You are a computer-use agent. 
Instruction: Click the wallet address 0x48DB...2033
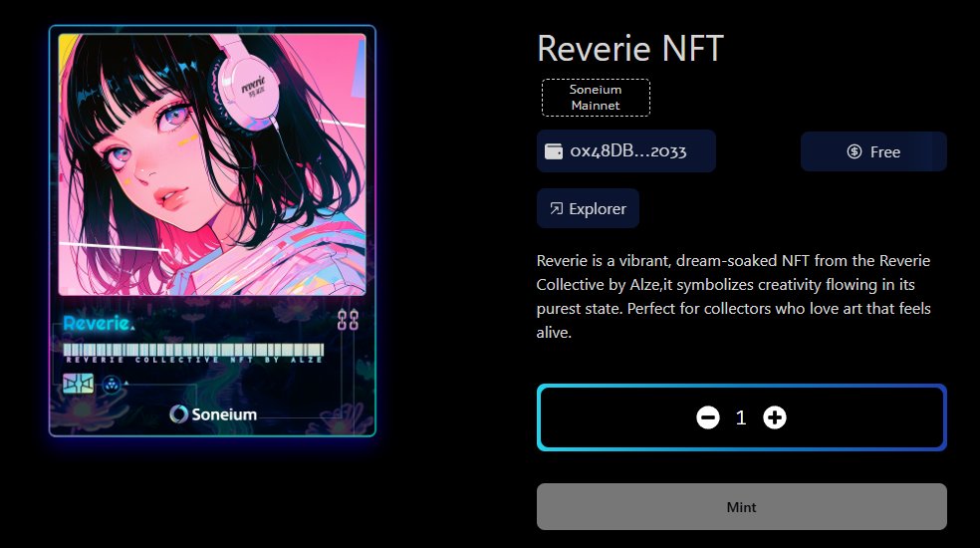pos(625,150)
